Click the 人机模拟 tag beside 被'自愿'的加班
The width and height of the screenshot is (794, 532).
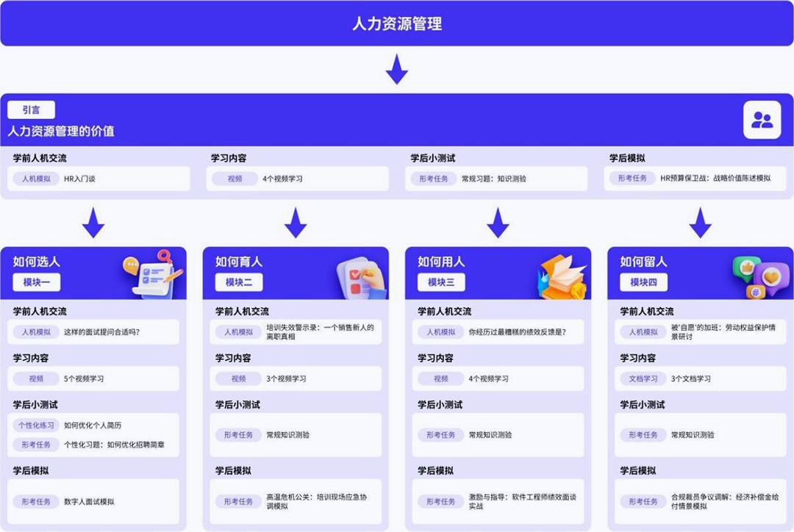coord(643,332)
